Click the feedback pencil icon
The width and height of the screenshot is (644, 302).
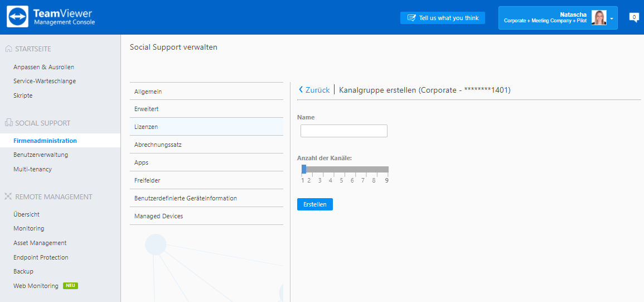[411, 18]
